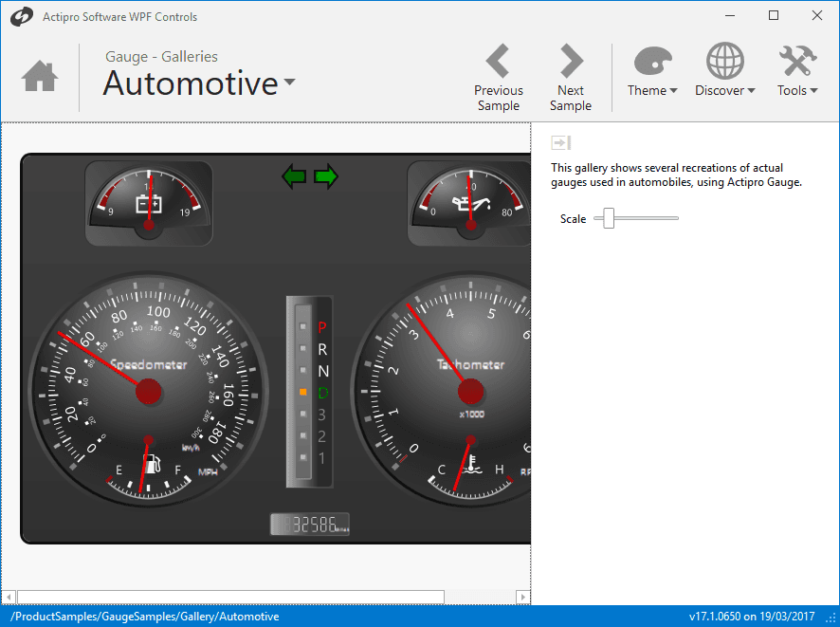Select gear 2 on shift indicator
The image size is (840, 627).
coord(321,436)
